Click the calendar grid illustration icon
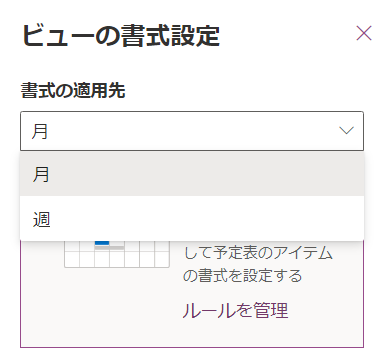 (117, 254)
